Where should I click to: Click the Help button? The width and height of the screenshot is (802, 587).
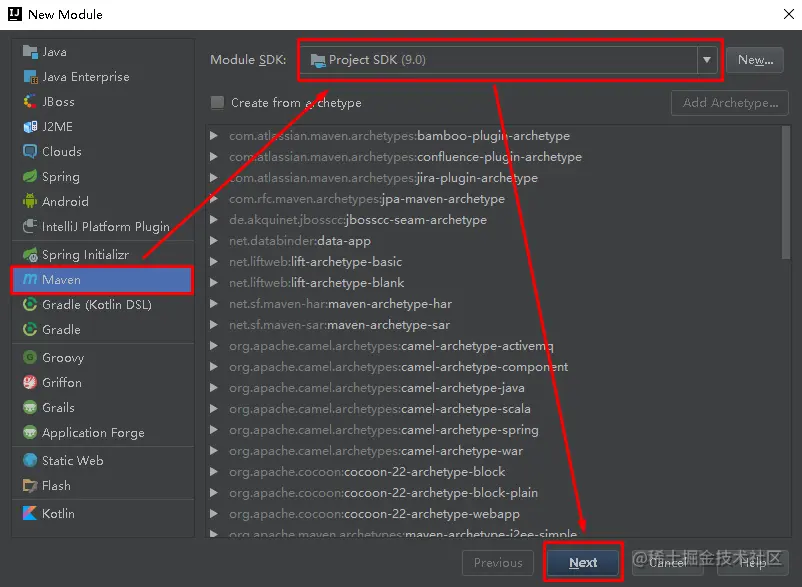pyautogui.click(x=753, y=562)
